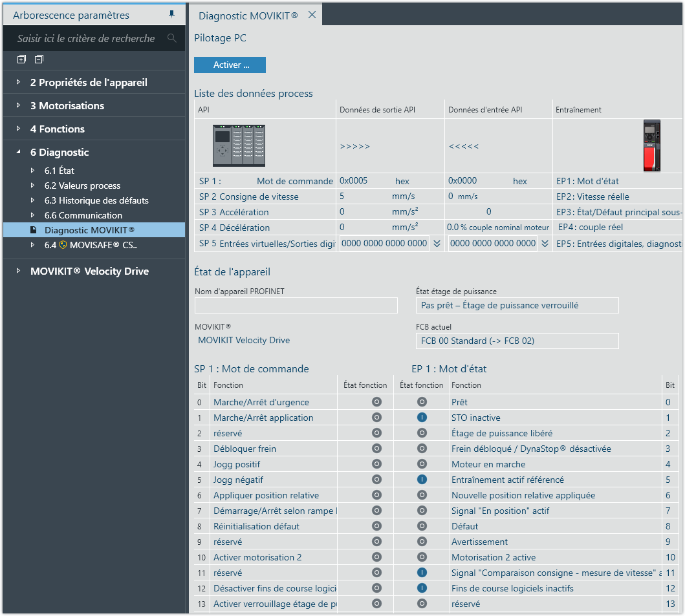Click the drive device image

pyautogui.click(x=651, y=145)
